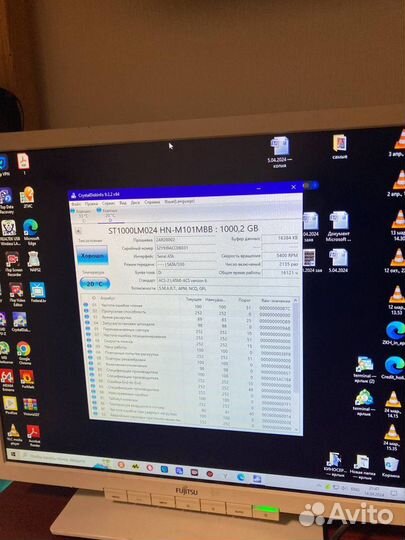
Task: Select the second disk tab showing 20 °C
Action: (109, 214)
